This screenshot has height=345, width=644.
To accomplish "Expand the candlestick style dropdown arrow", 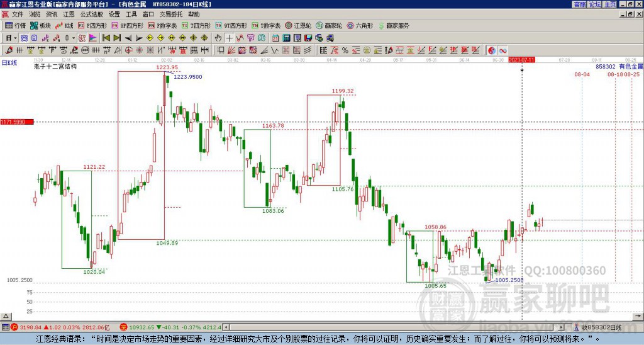I will pyautogui.click(x=74, y=38).
